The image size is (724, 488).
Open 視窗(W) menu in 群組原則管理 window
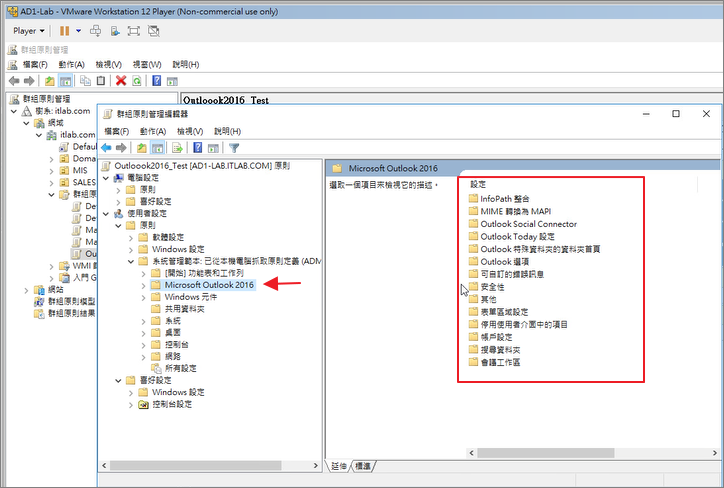coord(147,65)
